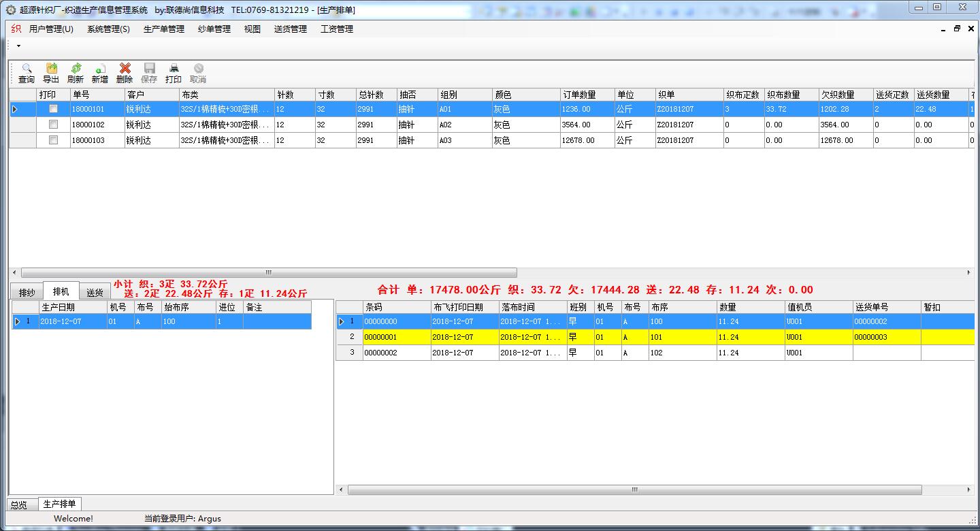This screenshot has width=980, height=531.
Task: Tick the 打印 checkbox for order 18000102
Action: coord(53,125)
